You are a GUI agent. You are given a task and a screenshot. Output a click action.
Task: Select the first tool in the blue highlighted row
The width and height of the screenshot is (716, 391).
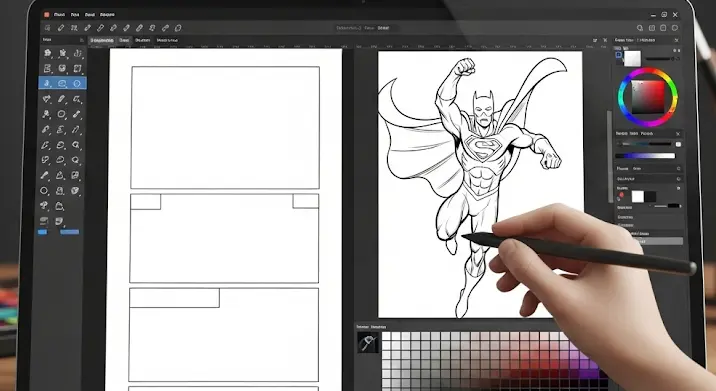(47, 83)
